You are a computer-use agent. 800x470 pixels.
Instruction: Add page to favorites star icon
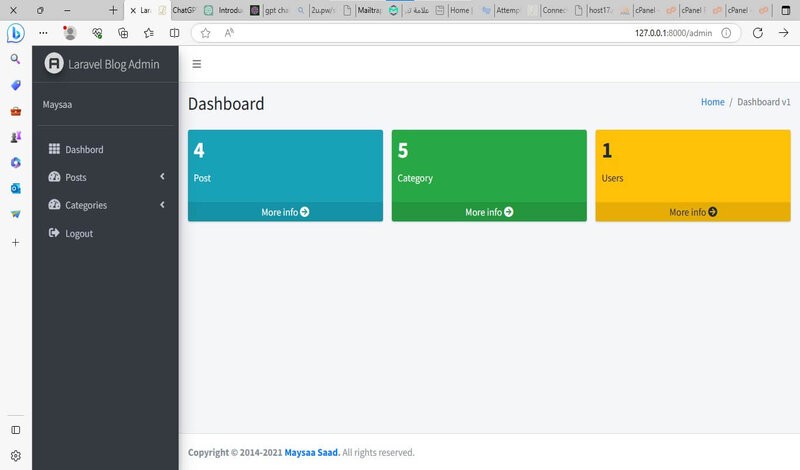(205, 33)
